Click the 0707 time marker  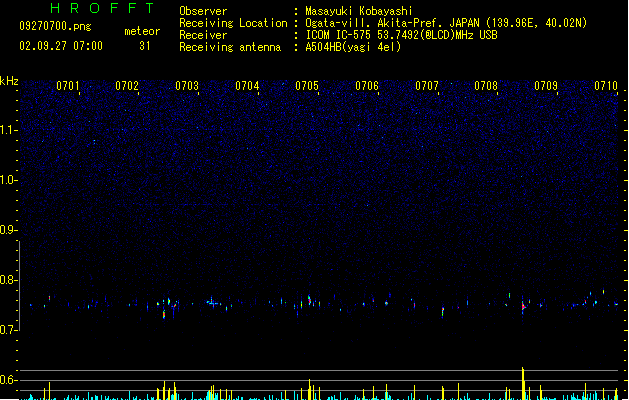coord(427,86)
